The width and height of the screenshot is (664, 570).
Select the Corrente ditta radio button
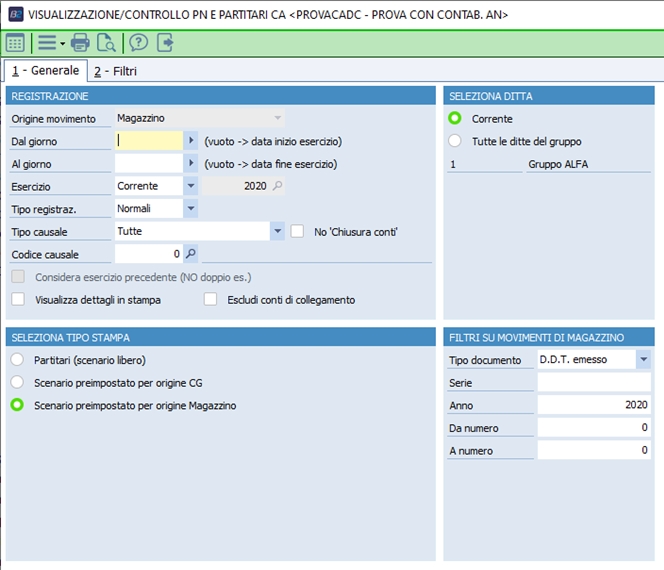pos(455,118)
